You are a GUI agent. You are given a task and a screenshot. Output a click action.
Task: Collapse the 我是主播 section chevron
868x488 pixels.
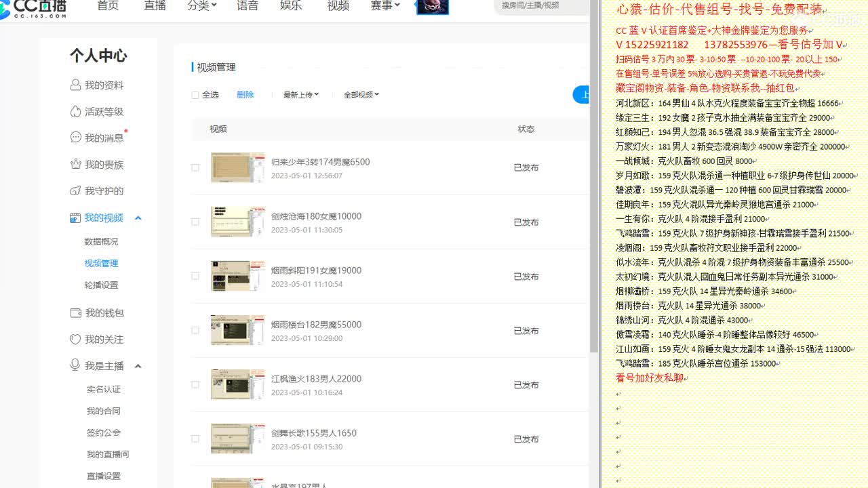[x=138, y=366]
